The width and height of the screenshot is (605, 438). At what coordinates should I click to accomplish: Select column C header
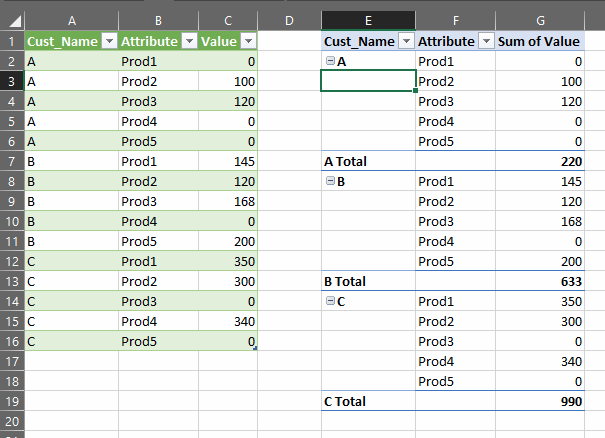point(228,21)
